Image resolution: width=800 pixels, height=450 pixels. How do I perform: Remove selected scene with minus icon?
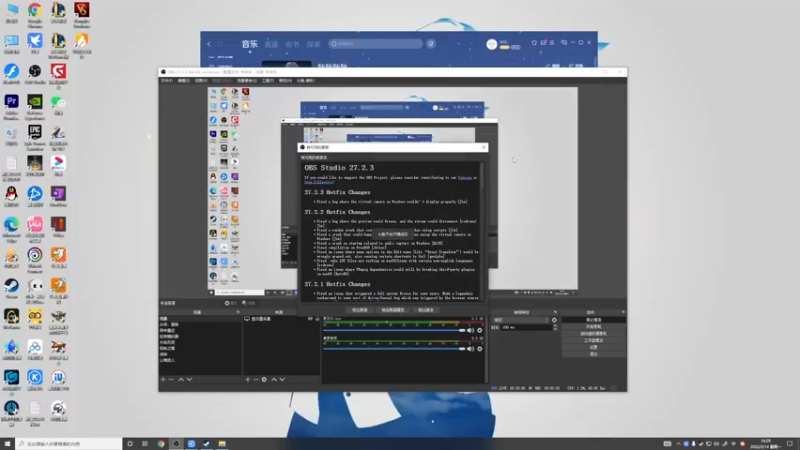click(171, 380)
